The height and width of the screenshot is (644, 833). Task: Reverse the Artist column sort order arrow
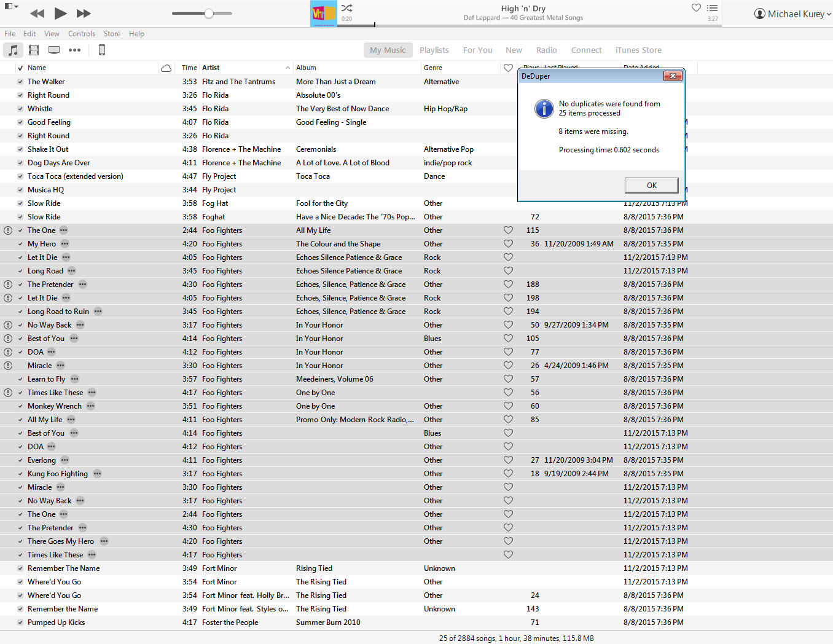(x=287, y=68)
